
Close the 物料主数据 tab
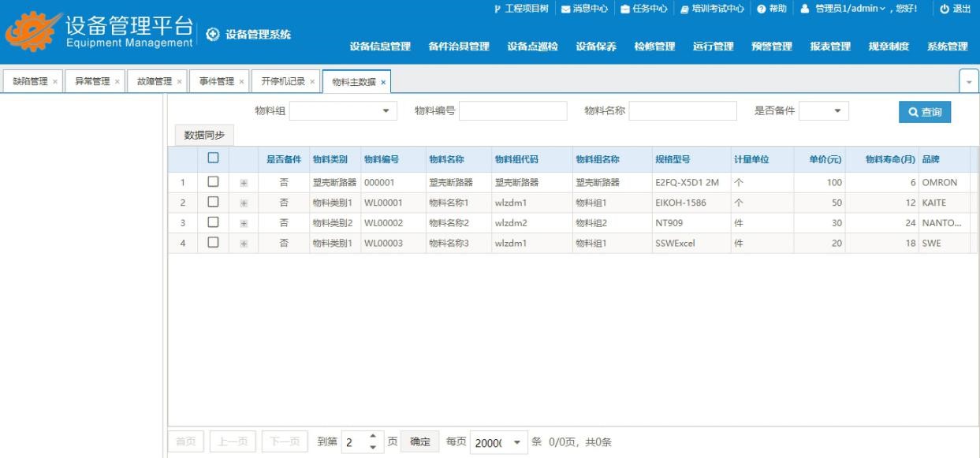[383, 82]
